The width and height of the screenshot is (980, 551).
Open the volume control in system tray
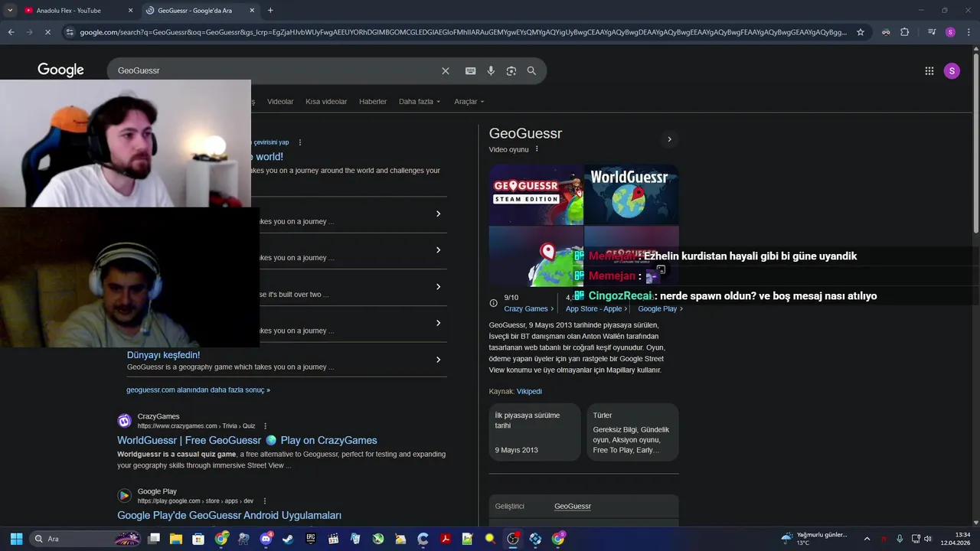tap(928, 539)
